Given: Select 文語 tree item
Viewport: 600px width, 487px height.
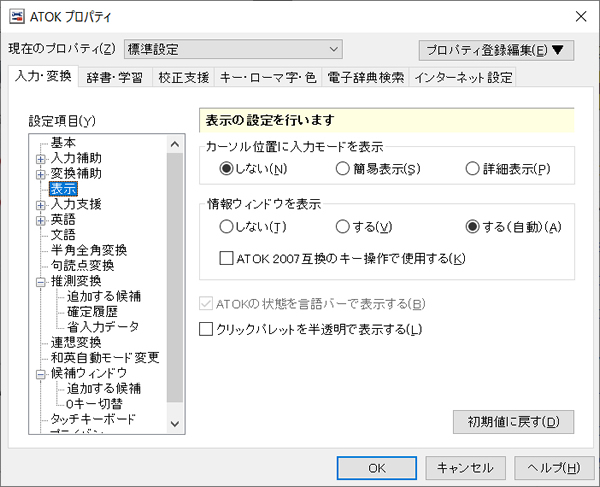Looking at the screenshot, I should pyautogui.click(x=64, y=235).
